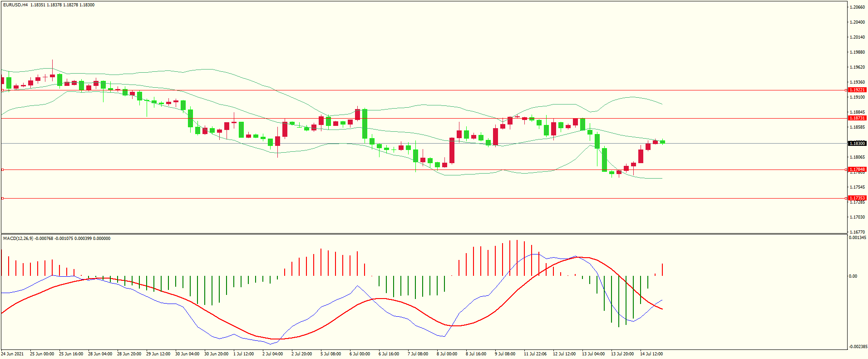
Task: Click the 1.20400 price scale label
Action: (857, 22)
